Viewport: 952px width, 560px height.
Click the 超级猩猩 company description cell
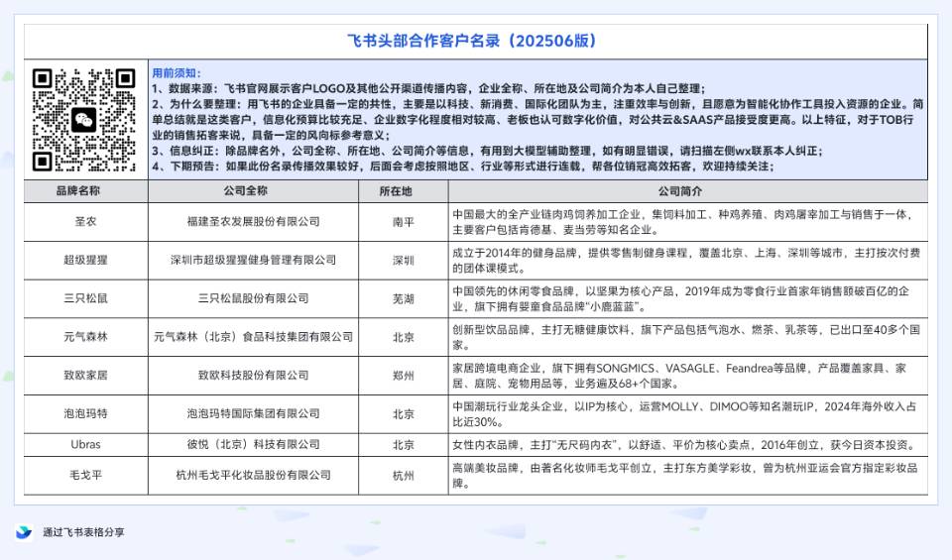tap(688, 261)
